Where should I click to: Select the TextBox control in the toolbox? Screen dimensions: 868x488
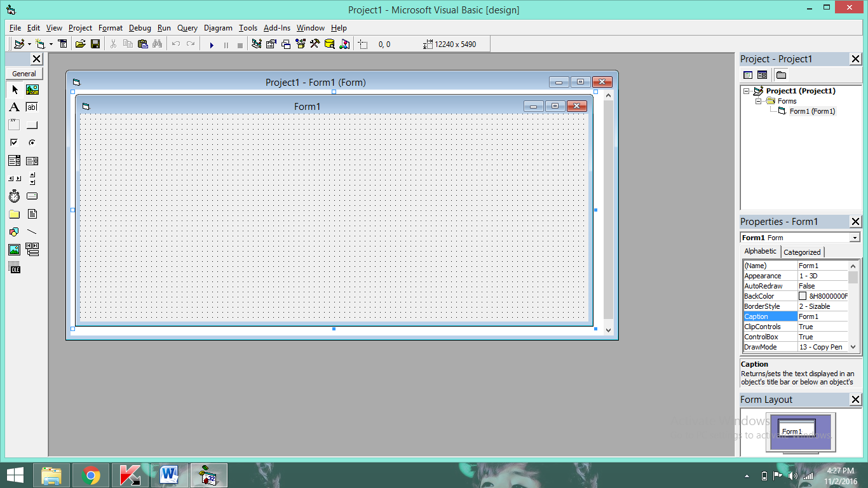click(32, 107)
